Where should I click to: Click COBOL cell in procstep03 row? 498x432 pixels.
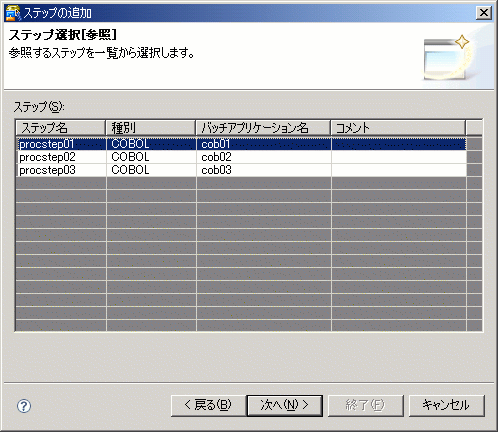[151, 170]
